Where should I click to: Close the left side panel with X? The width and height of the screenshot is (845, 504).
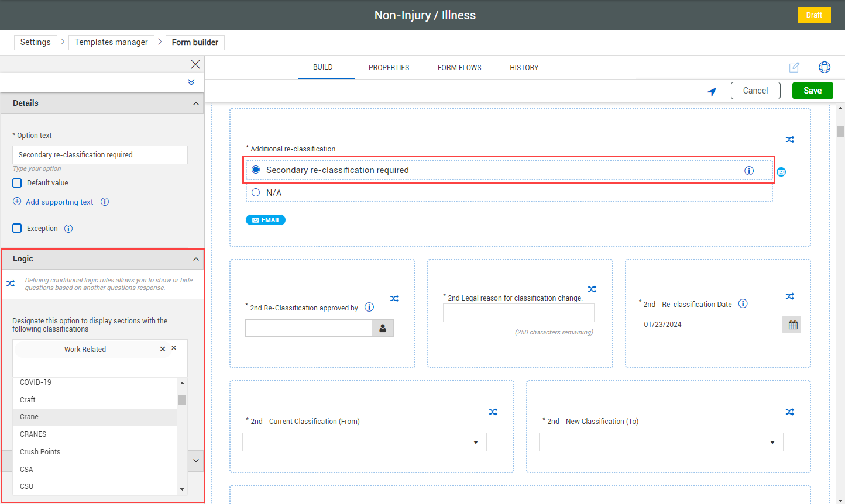(195, 64)
